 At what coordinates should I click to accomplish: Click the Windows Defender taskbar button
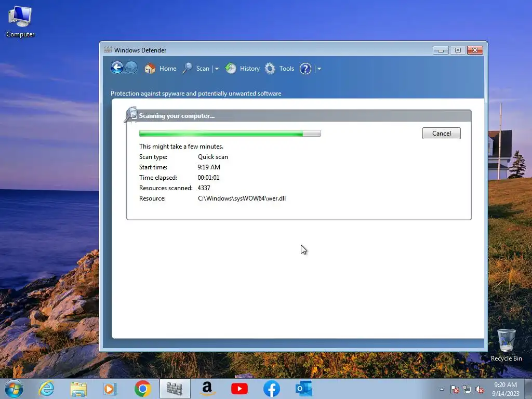point(175,389)
